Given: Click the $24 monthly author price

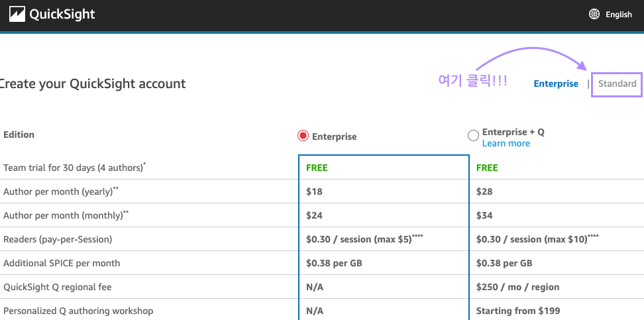Looking at the screenshot, I should [x=314, y=215].
